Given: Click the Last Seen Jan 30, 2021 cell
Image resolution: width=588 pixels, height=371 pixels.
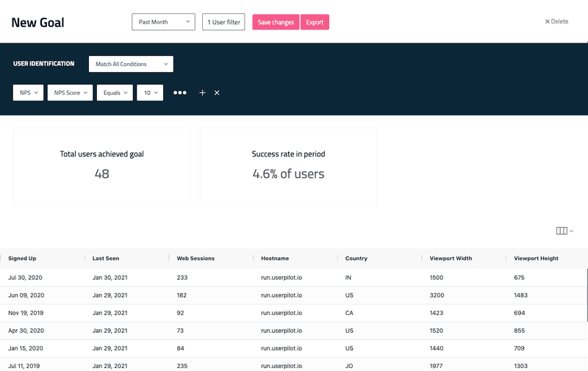Looking at the screenshot, I should coord(110,278).
